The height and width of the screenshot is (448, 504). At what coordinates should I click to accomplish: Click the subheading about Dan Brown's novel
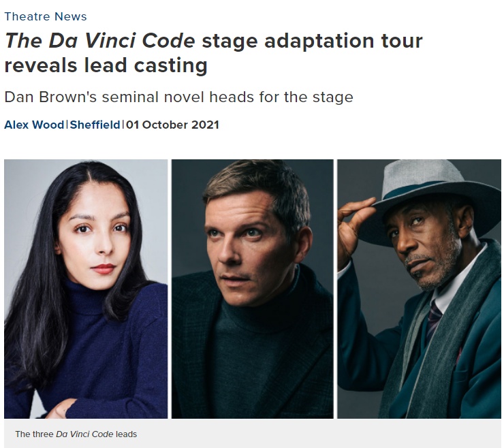178,97
